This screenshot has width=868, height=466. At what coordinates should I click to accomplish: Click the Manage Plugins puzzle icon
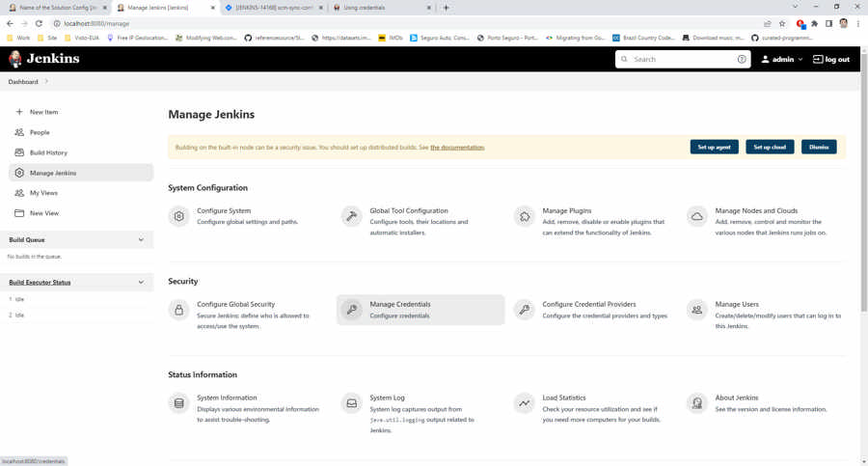tap(525, 216)
